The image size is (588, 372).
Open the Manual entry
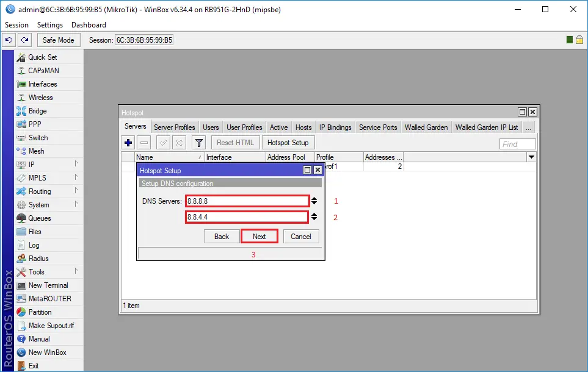point(49,339)
